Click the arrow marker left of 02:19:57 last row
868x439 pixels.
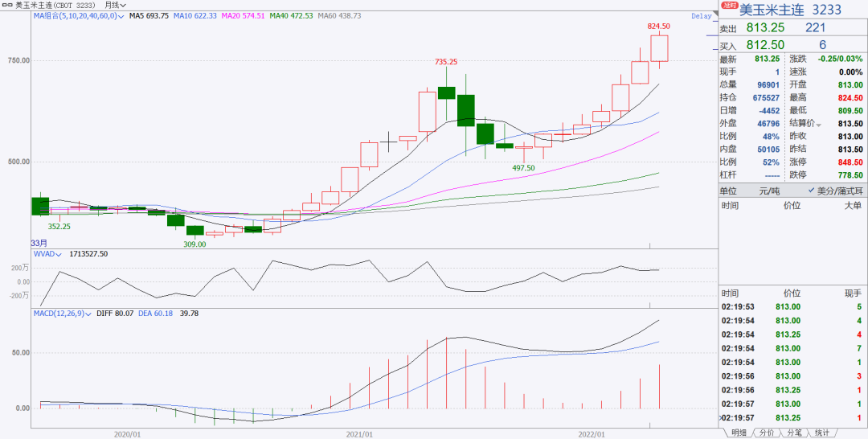pyautogui.click(x=720, y=417)
